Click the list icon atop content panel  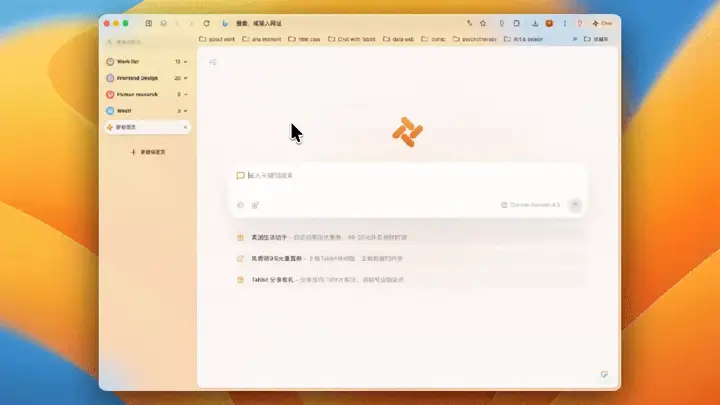coord(213,62)
